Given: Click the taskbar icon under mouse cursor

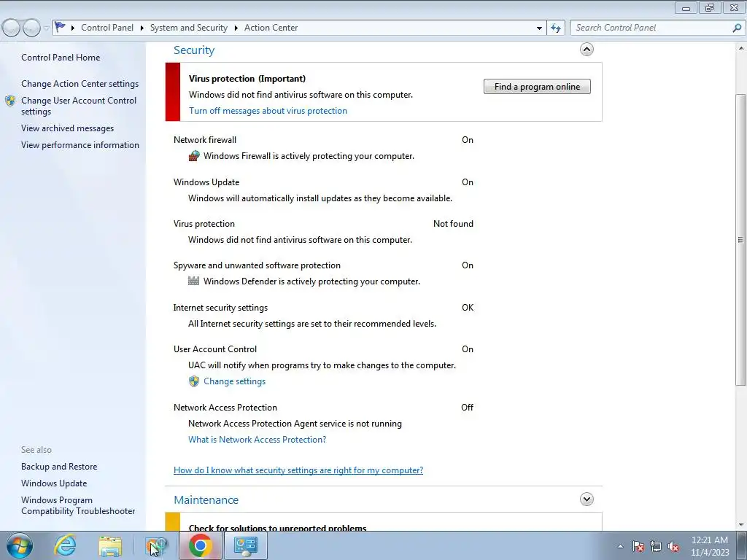Looking at the screenshot, I should pos(156,545).
